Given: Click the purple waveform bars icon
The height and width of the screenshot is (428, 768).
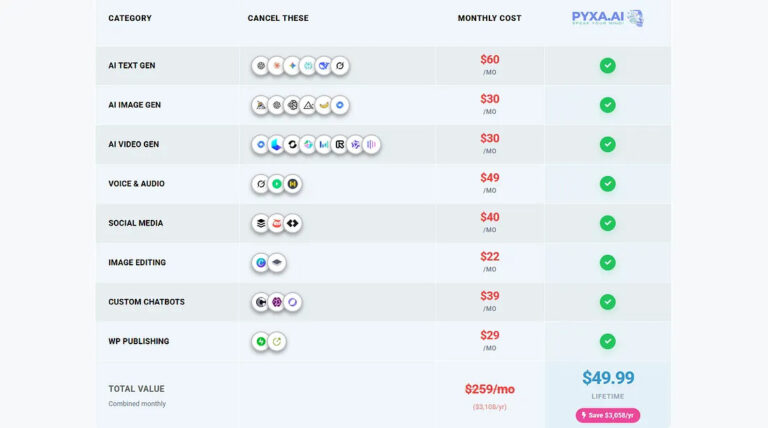Looking at the screenshot, I should 371,144.
